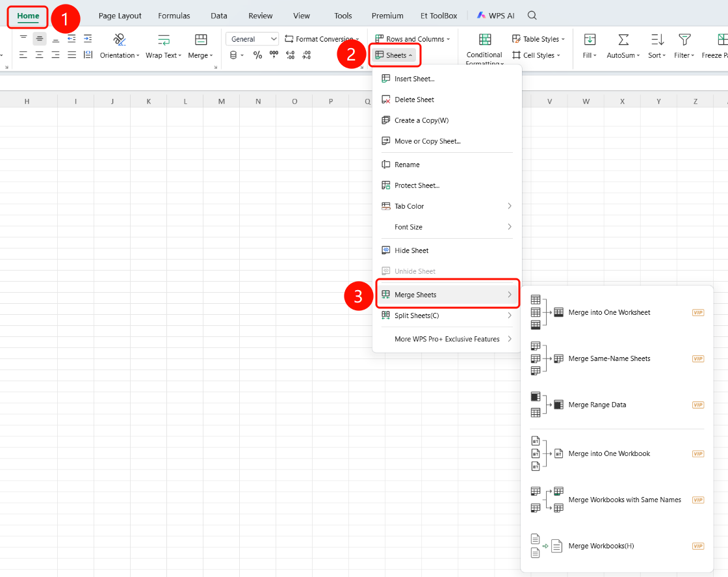Center text horizontally
Screen dimensions: 728x577
40,55
